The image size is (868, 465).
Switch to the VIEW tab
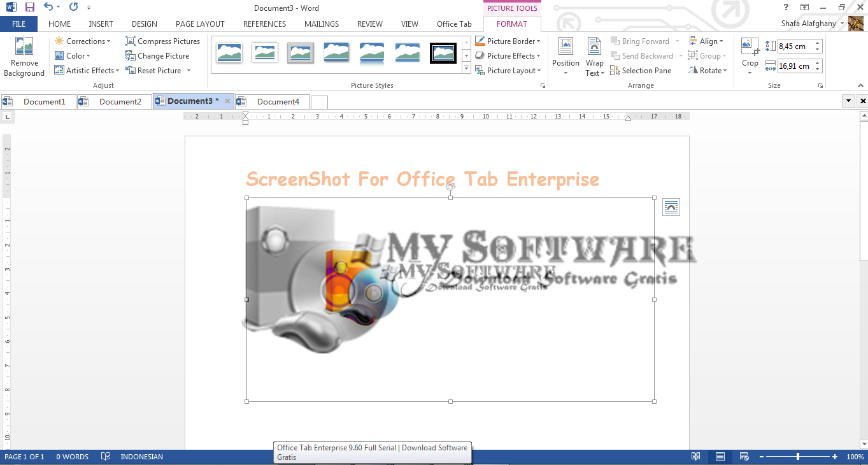click(409, 24)
